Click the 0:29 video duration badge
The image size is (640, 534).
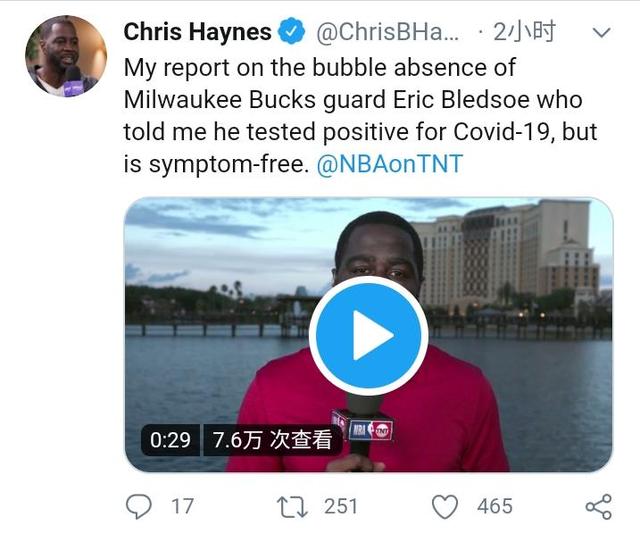170,440
